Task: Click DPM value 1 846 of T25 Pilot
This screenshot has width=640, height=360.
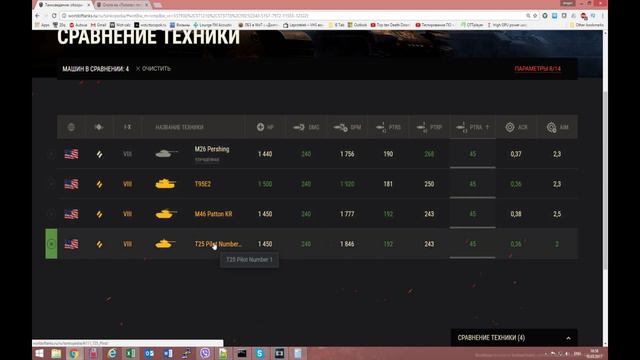Action: (x=347, y=244)
